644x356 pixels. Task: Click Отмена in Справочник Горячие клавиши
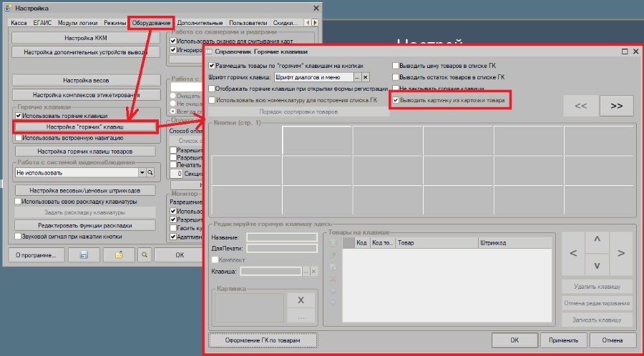(x=613, y=340)
